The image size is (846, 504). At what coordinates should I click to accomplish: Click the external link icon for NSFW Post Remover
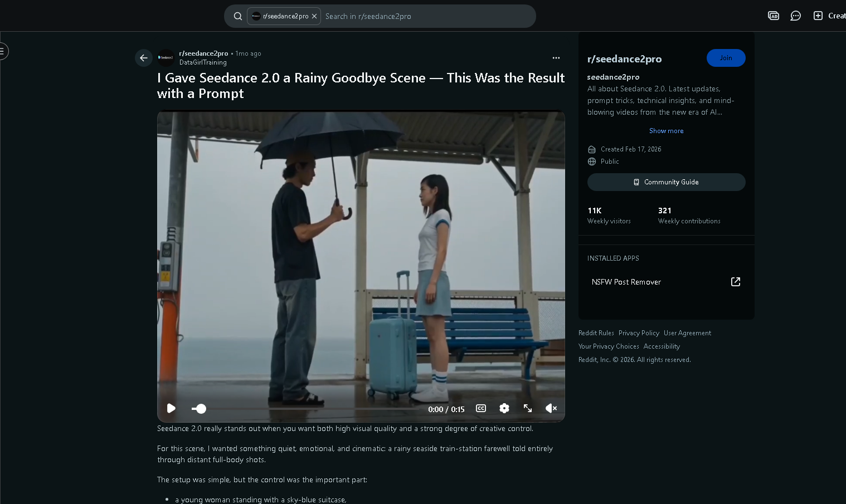tap(736, 282)
